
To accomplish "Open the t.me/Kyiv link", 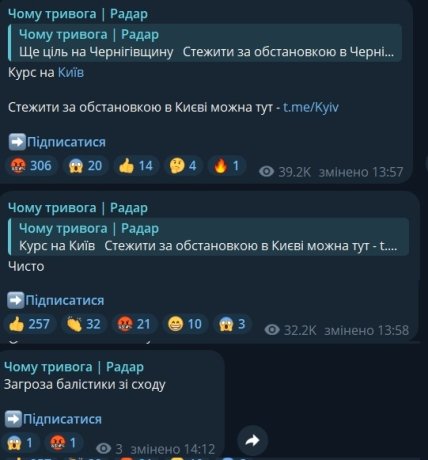I will coord(311,107).
